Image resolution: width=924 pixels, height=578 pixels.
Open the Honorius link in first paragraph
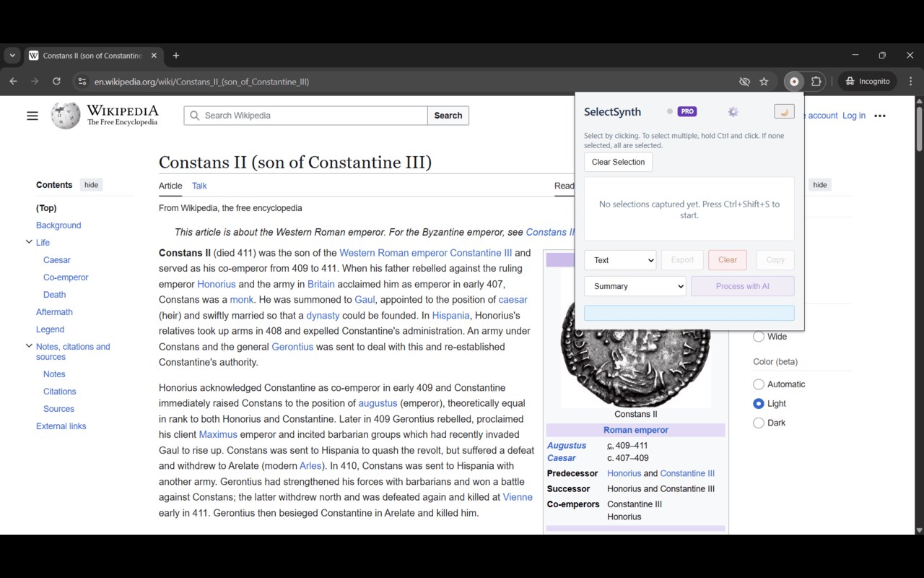tap(217, 284)
